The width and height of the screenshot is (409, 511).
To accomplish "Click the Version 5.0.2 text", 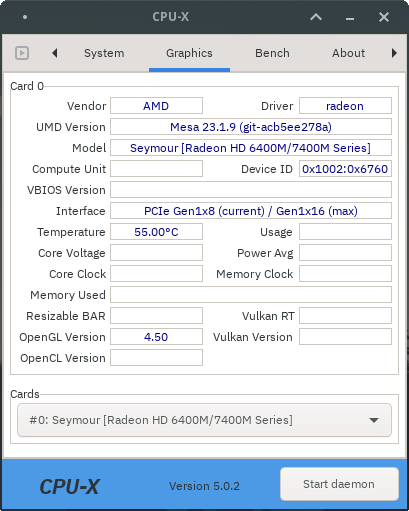I will 204,486.
